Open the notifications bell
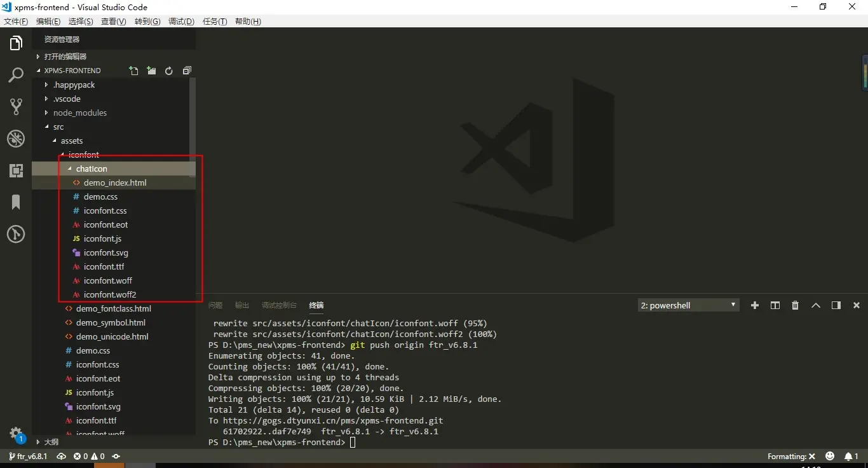The image size is (868, 468). pos(851,457)
